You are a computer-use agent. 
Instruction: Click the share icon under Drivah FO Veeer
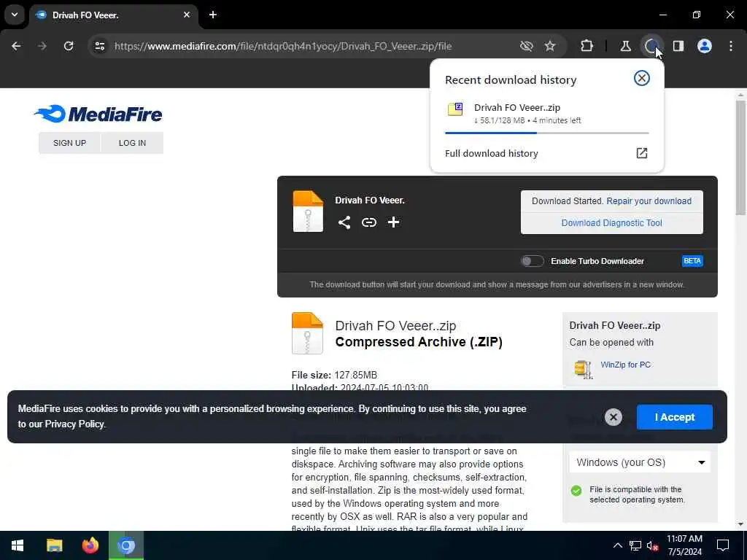tap(344, 222)
